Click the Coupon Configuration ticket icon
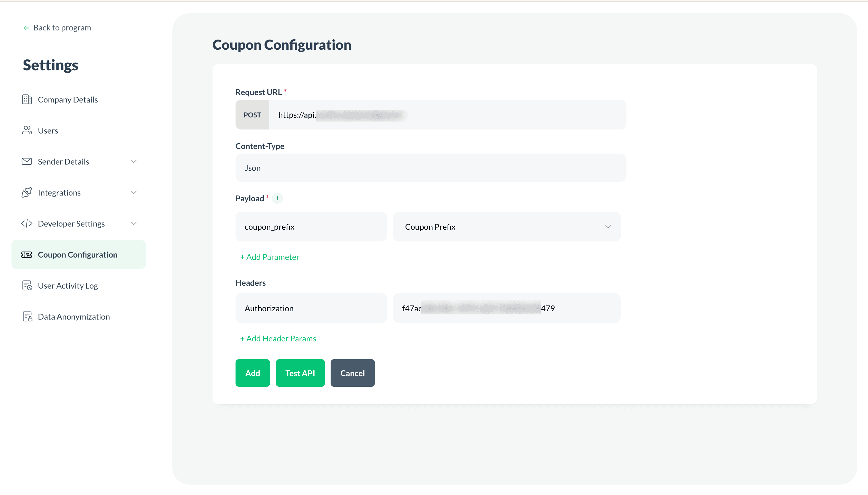868x495 pixels. pos(27,254)
